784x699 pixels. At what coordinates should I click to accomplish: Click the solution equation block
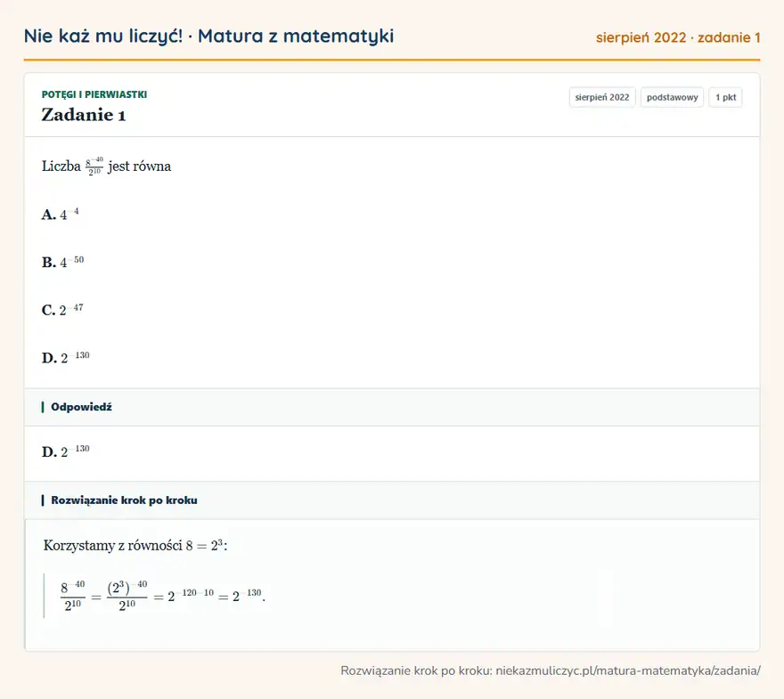point(162,595)
